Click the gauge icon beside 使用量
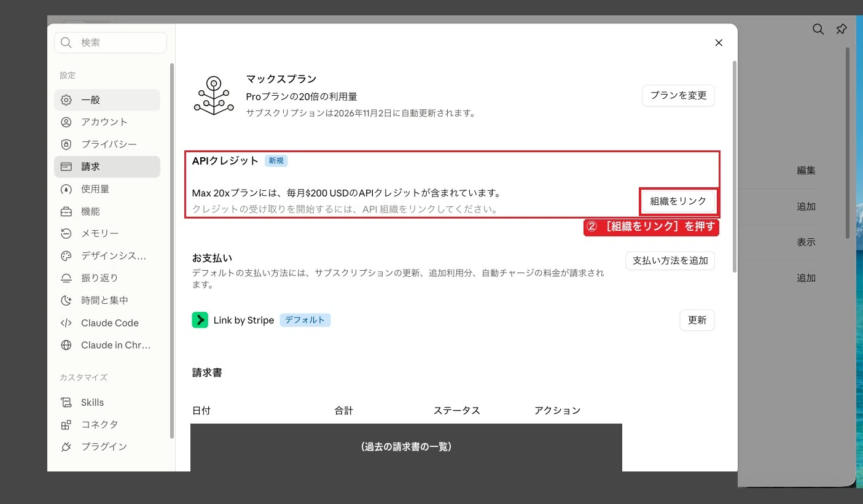863x504 pixels. pos(66,189)
